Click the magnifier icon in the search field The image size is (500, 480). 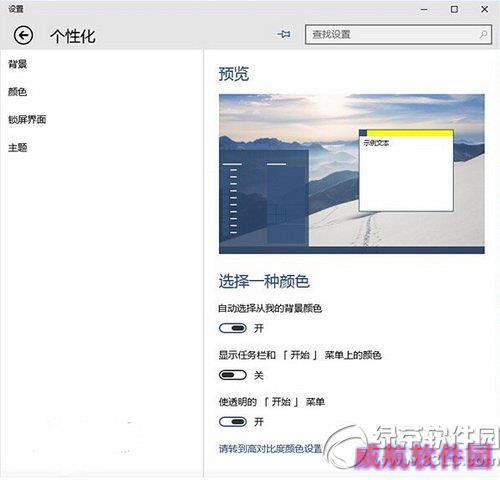click(x=483, y=34)
